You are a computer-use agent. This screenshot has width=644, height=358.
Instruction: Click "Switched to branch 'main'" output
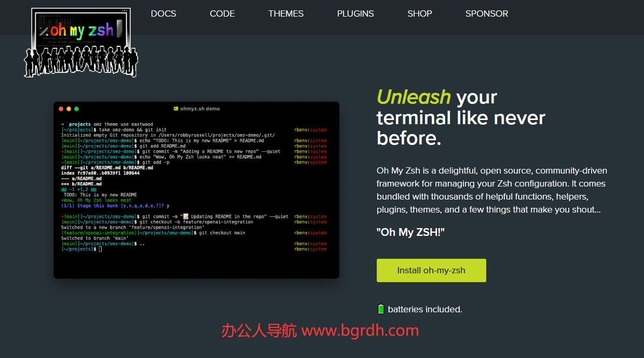point(94,238)
